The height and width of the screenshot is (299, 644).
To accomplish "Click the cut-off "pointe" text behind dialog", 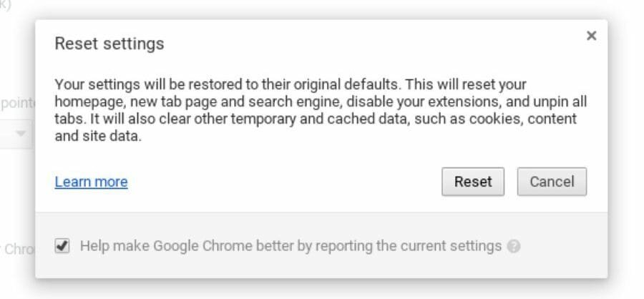I will [17, 102].
